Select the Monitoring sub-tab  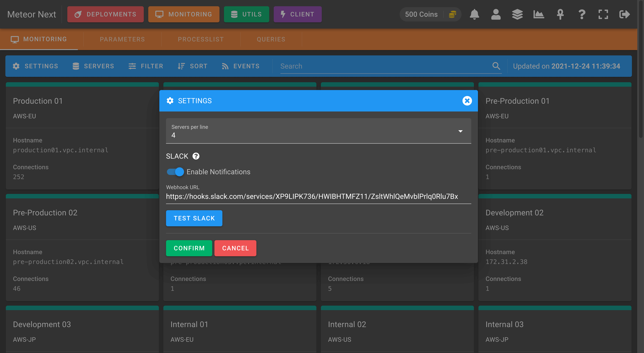39,39
